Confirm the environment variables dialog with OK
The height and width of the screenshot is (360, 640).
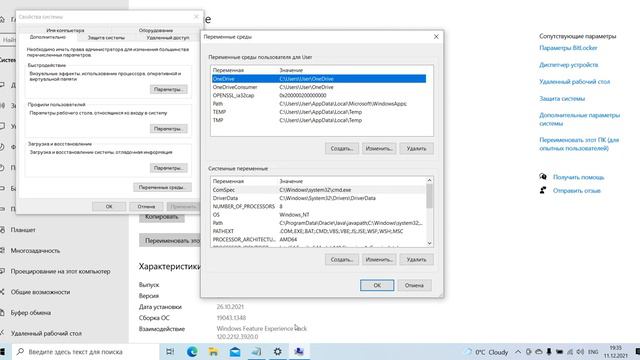click(377, 285)
